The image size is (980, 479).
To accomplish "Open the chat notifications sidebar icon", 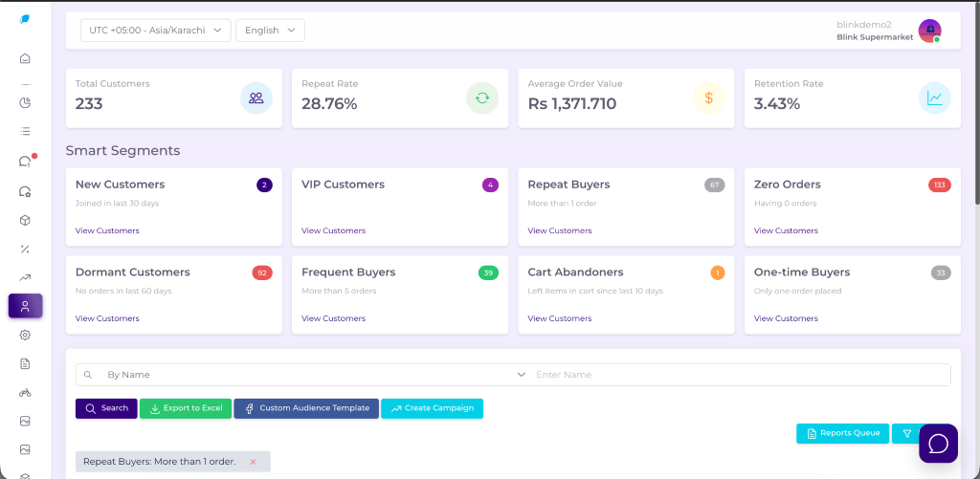I will [x=25, y=162].
